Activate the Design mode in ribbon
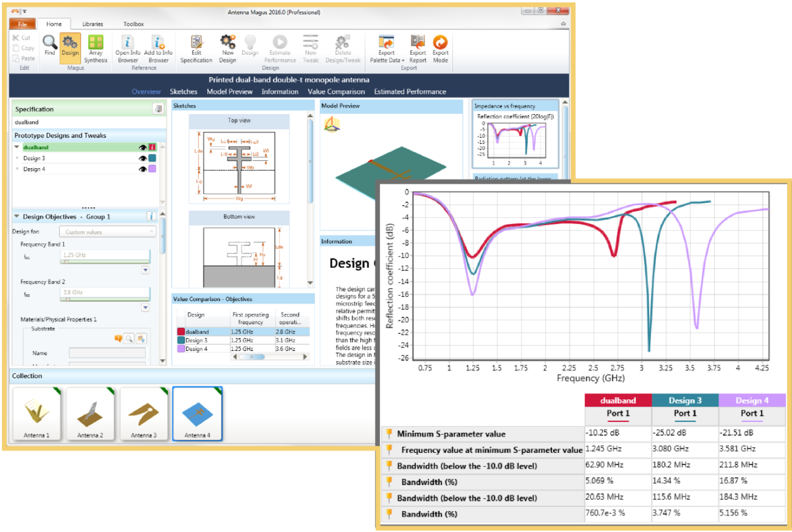Screen dimensions: 792x532 coord(70,48)
